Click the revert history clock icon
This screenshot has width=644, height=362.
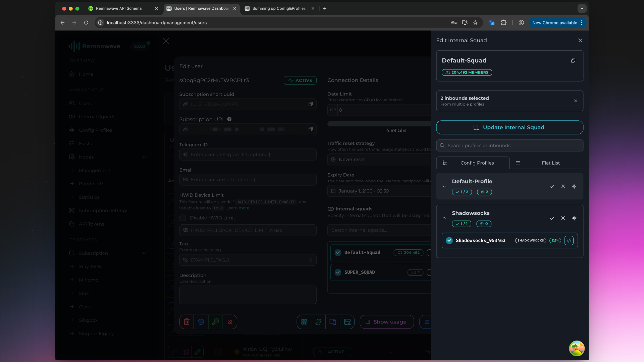click(x=201, y=322)
